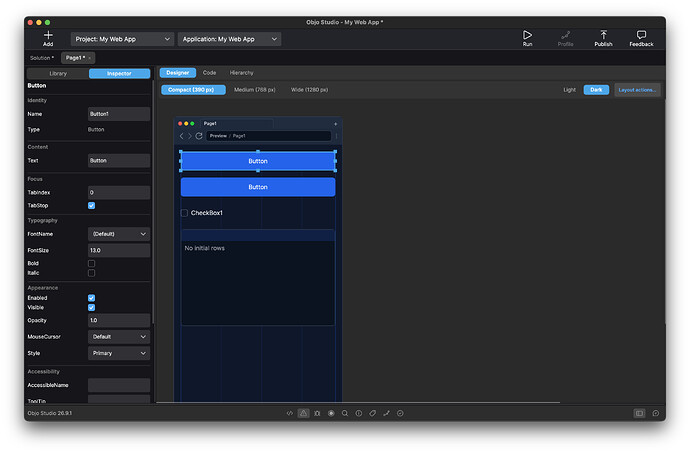Screen dimensions: 690x452
Task: Click the preview browser back arrow
Action: [181, 136]
